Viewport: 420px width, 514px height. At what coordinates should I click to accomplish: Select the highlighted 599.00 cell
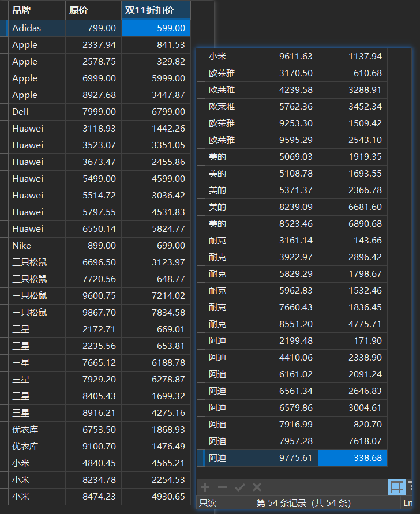156,28
